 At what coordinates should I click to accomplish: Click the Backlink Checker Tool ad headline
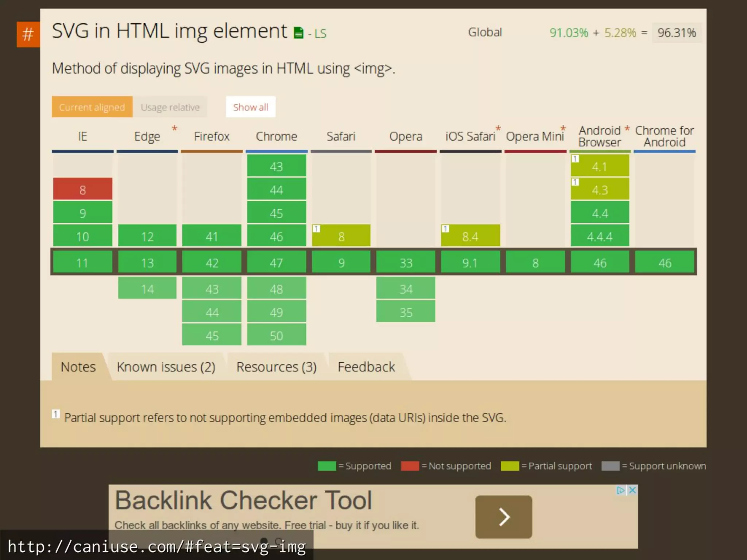tap(243, 500)
